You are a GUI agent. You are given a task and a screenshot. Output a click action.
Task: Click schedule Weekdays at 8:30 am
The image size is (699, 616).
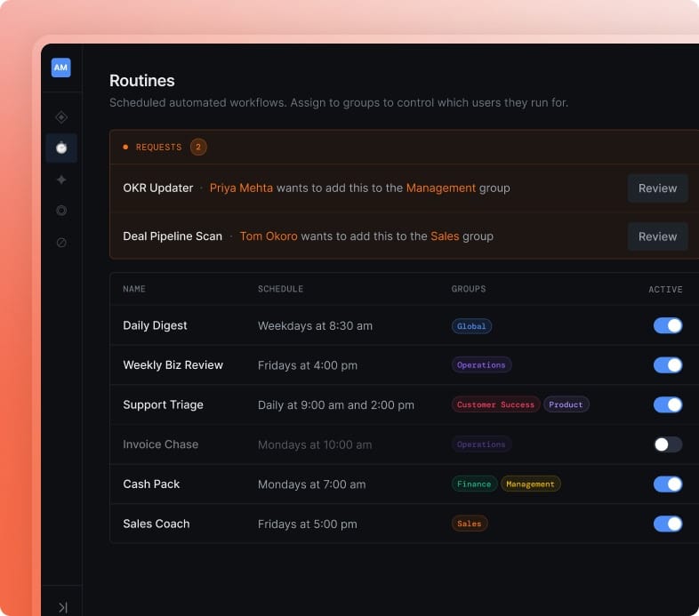[315, 326]
